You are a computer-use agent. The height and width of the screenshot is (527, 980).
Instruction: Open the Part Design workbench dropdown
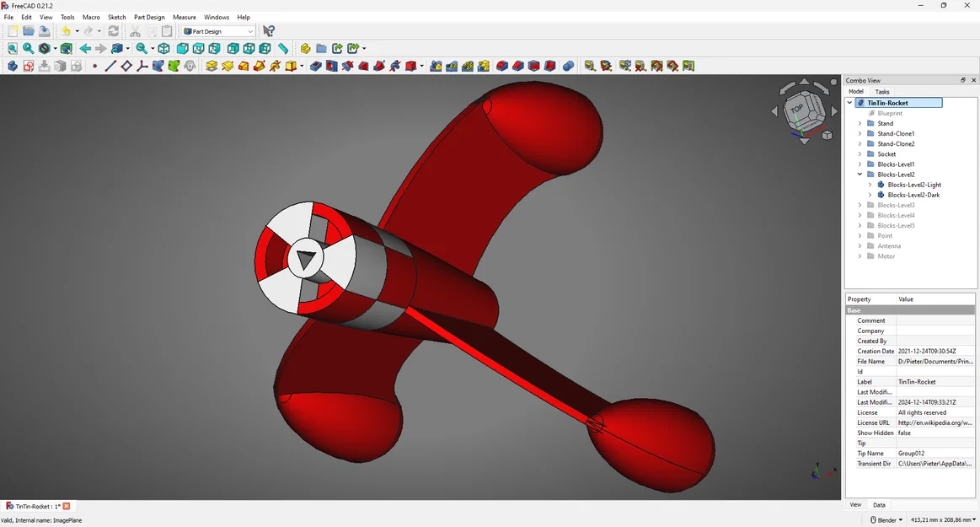219,31
